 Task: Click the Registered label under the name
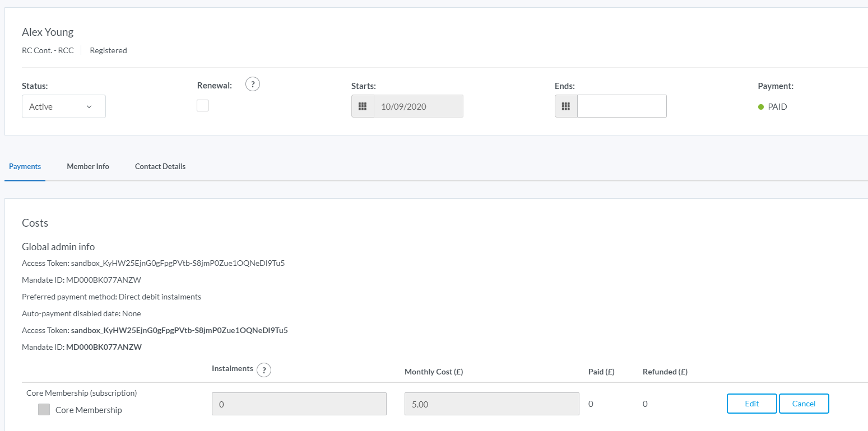tap(108, 50)
